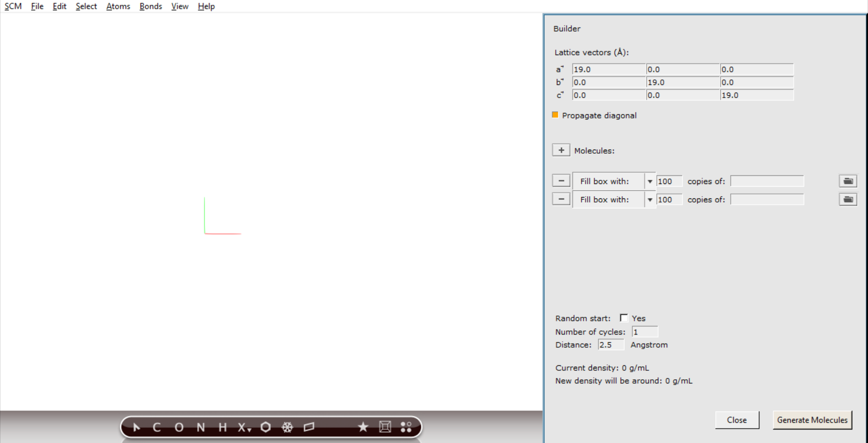Select the arrow pointer tool
This screenshot has height=443, width=868.
click(x=137, y=427)
